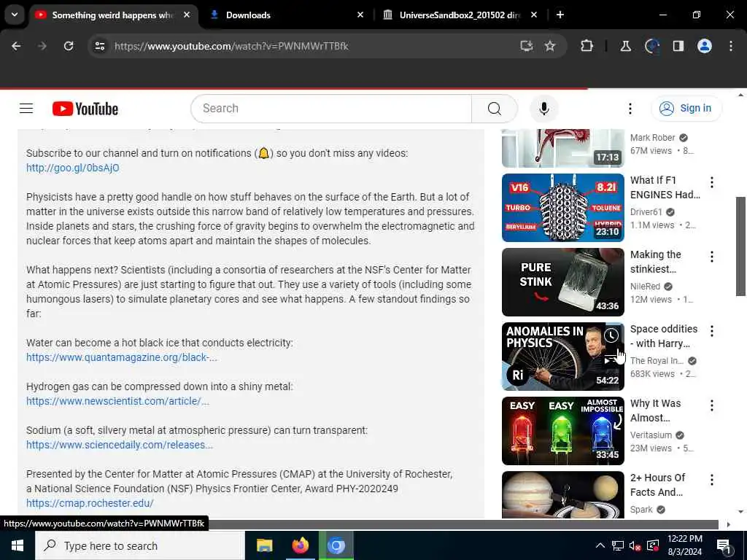The image size is (747, 560).
Task: Select the 'Something weird happens' YouTube tab
Action: (112, 15)
